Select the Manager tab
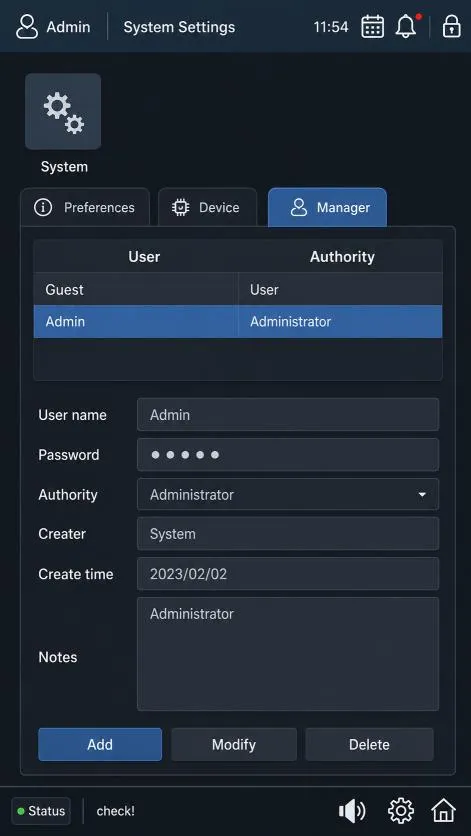 pyautogui.click(x=327, y=207)
